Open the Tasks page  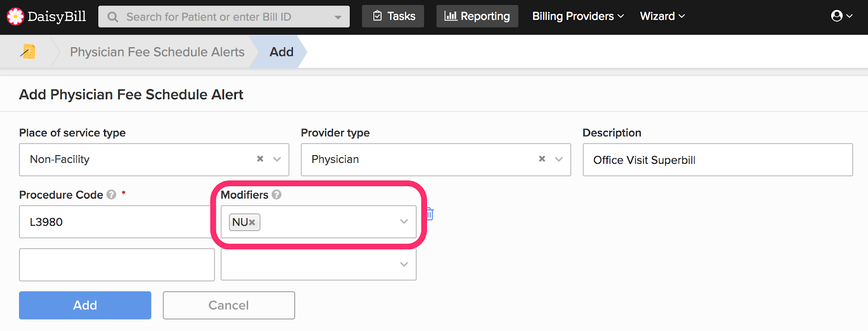click(x=393, y=16)
